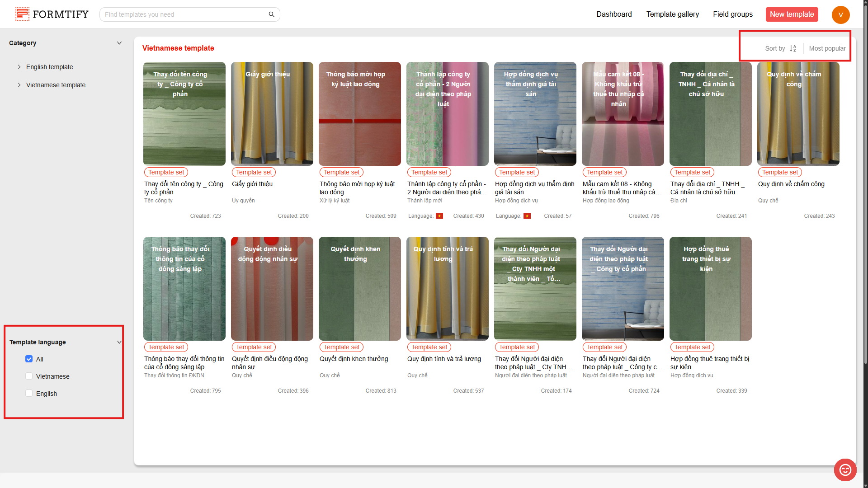Click the search magnifier icon

click(x=271, y=14)
